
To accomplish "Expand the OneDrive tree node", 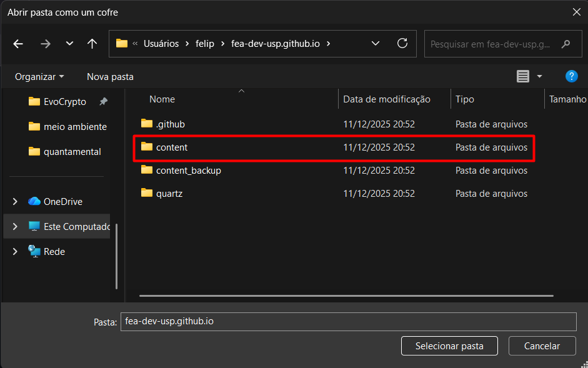I will (x=16, y=202).
